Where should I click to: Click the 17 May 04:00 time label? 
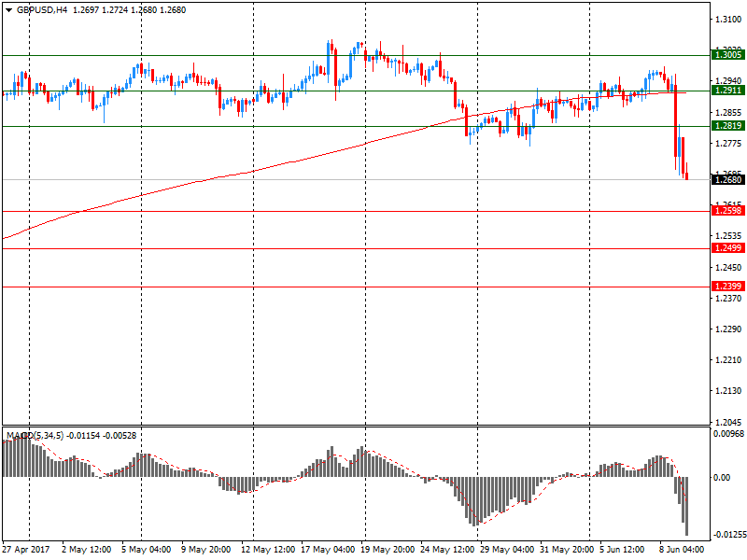pos(328,550)
